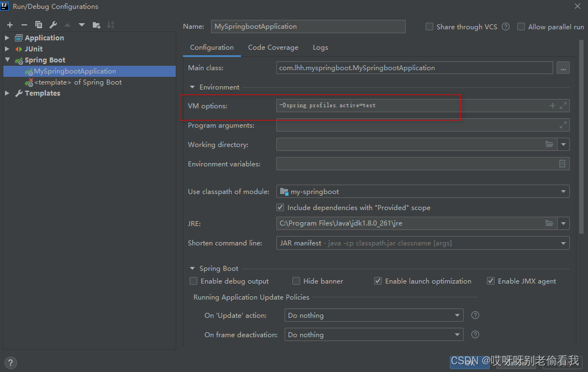588x372 pixels.
Task: Remove the selected configuration with minus icon
Action: coord(24,25)
